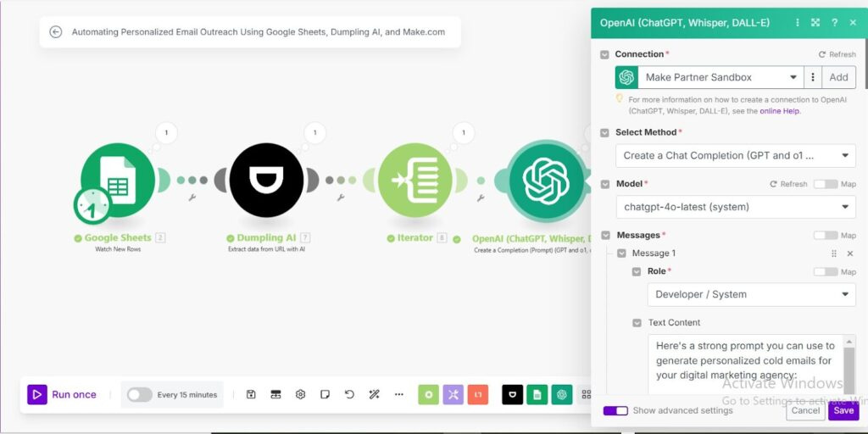Open connection options three-dots beside Add
The height and width of the screenshot is (434, 868).
[813, 77]
